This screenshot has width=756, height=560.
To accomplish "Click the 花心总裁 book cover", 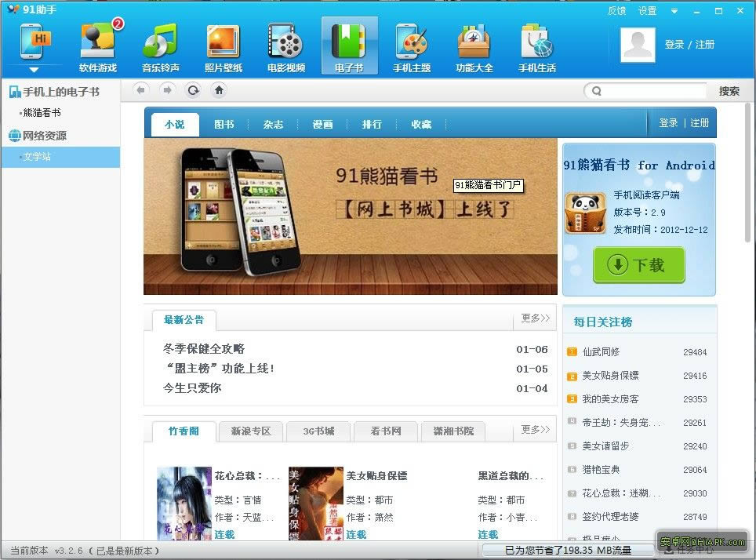I will (x=184, y=503).
